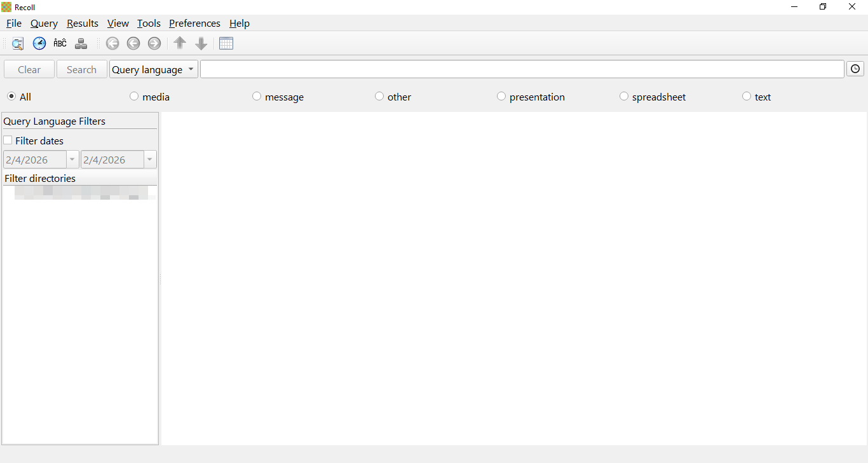Enable the Filter dates checkbox
This screenshot has width=868, height=463.
click(8, 141)
